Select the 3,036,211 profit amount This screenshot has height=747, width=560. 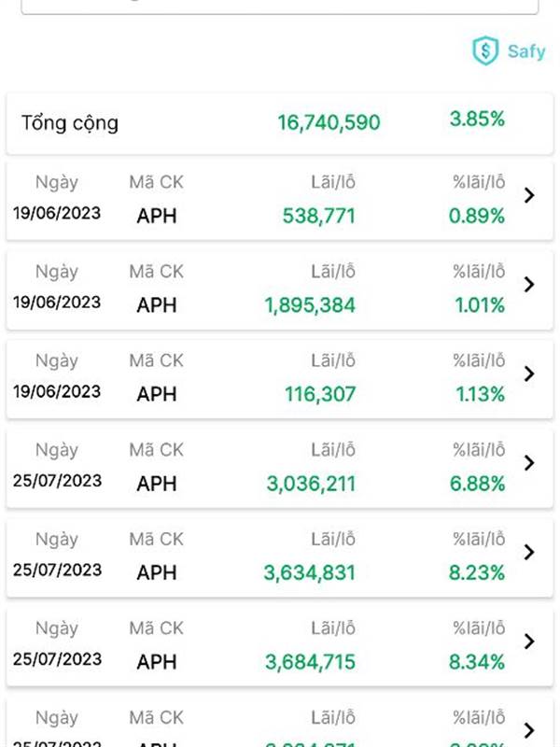click(310, 484)
